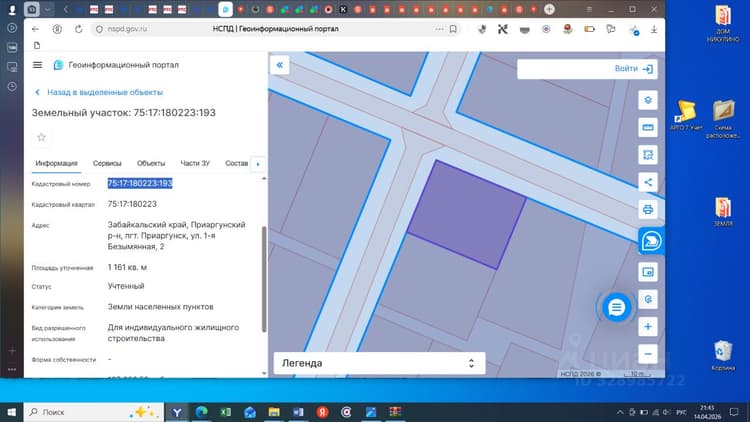Activate the area selection tool
Image resolution: width=750 pixels, height=422 pixels.
coord(648,155)
